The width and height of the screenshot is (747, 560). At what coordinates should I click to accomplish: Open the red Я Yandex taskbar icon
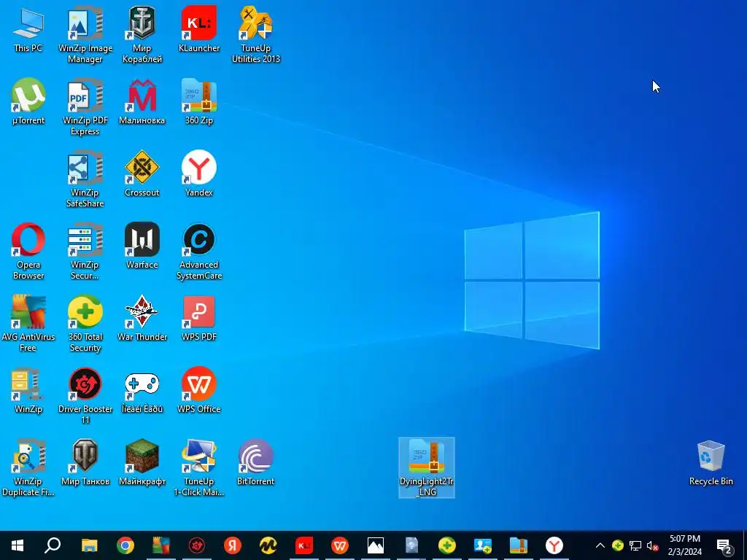pyautogui.click(x=233, y=545)
